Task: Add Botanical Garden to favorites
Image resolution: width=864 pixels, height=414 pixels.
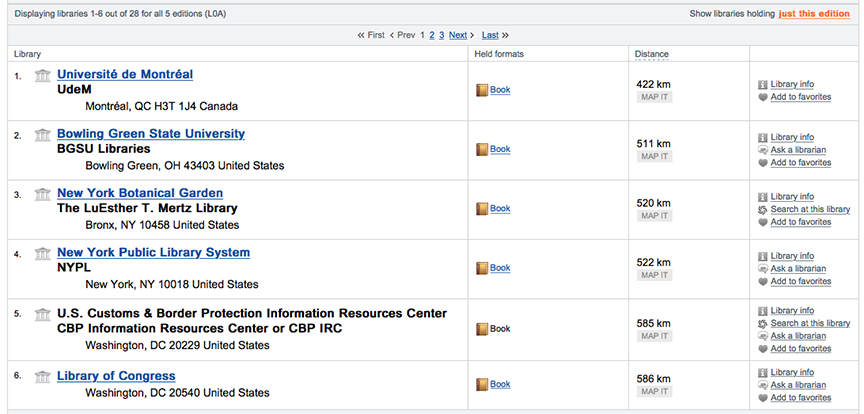Action: (801, 222)
